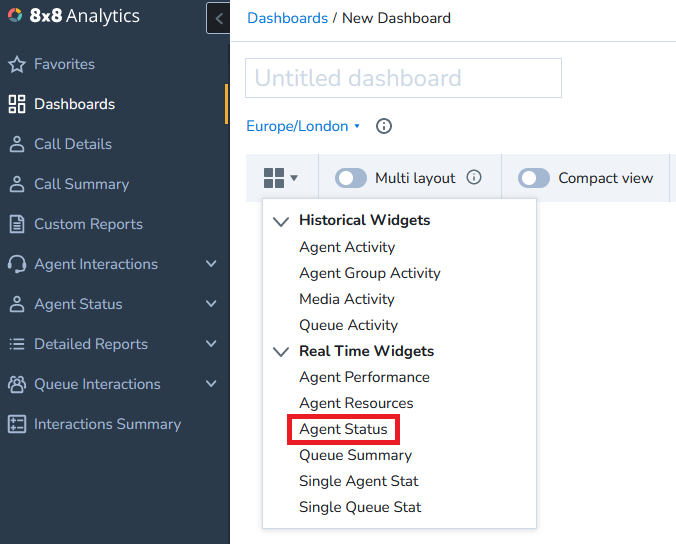Click the add widget grid icon

tap(274, 178)
